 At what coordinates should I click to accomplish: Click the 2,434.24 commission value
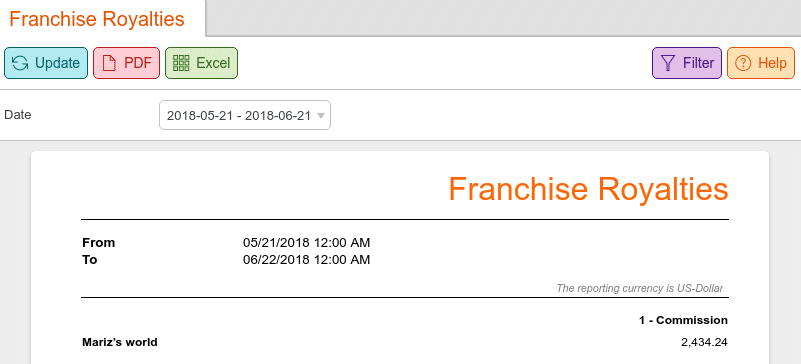(704, 343)
